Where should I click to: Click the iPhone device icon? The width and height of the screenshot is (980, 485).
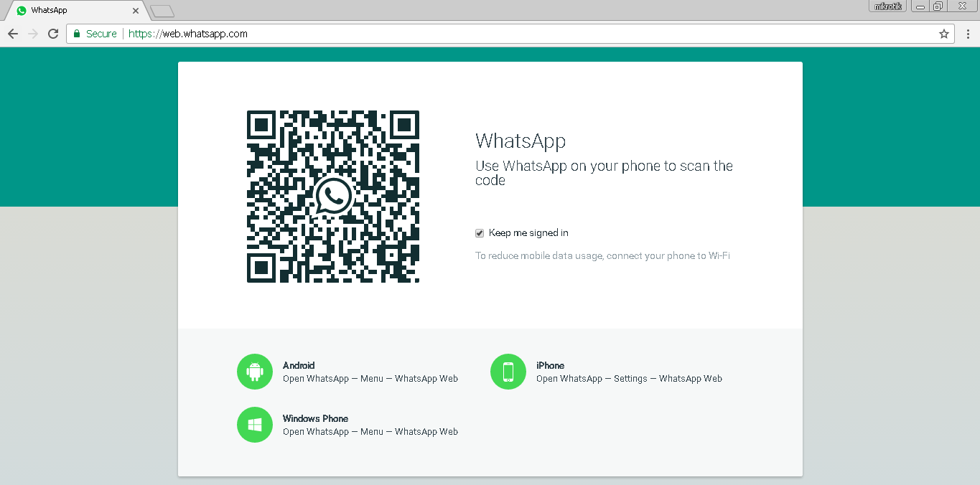tap(508, 372)
